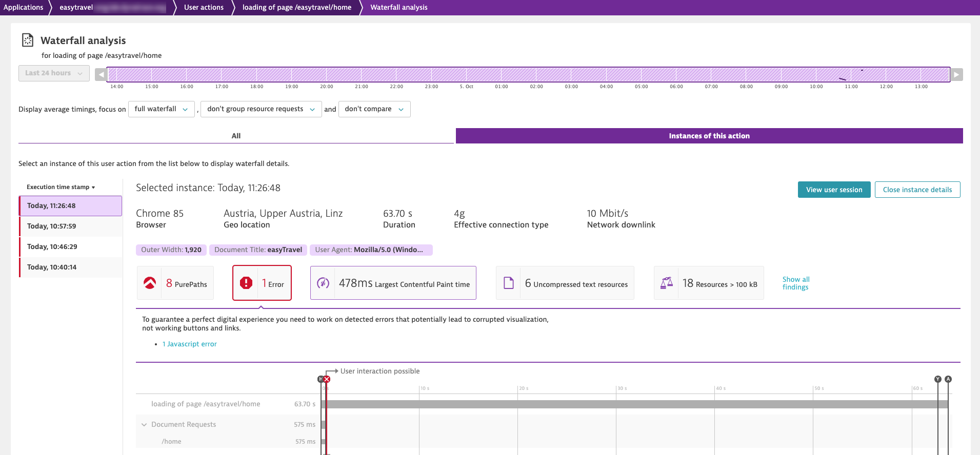Select 18 Resources > 100 kB tile
The image size is (980, 455).
709,283
